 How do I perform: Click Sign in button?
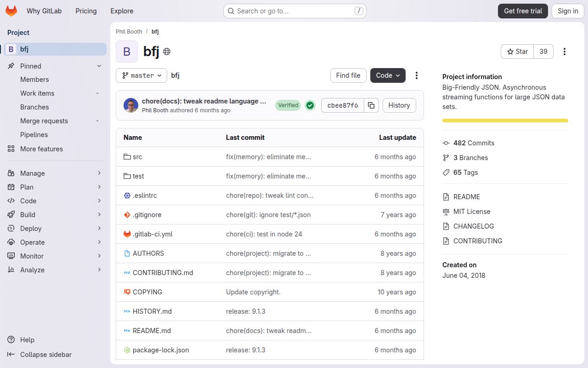(568, 11)
